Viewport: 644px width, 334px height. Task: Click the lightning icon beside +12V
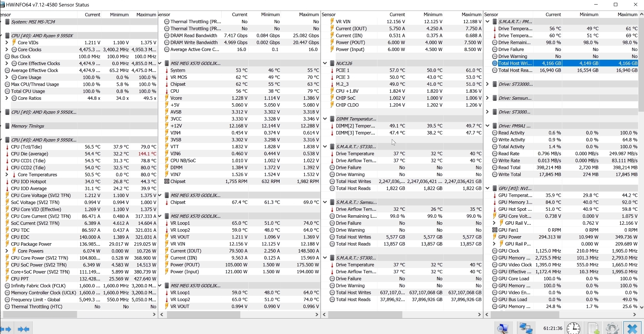coord(167,126)
